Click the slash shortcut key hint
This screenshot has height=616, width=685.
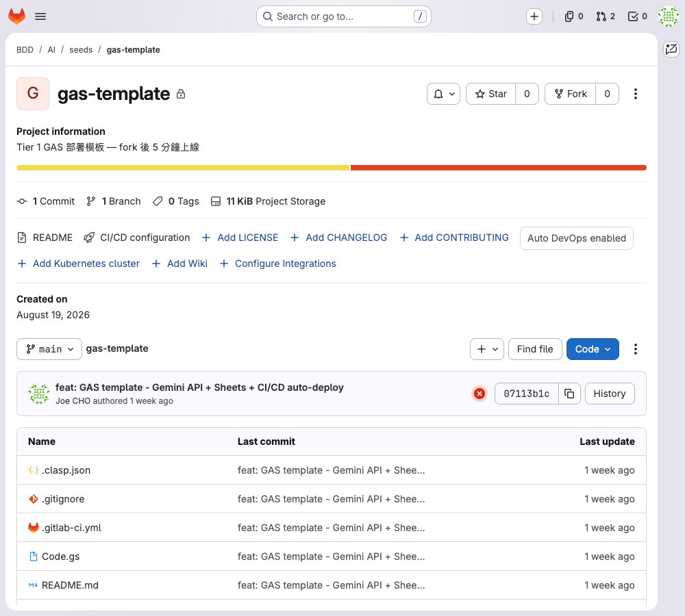click(420, 16)
